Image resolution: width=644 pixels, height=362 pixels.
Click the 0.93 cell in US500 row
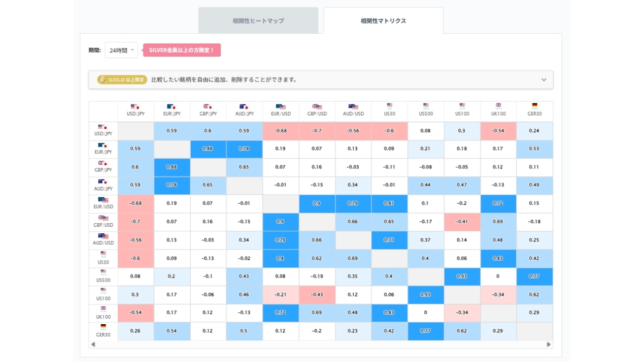point(462,277)
